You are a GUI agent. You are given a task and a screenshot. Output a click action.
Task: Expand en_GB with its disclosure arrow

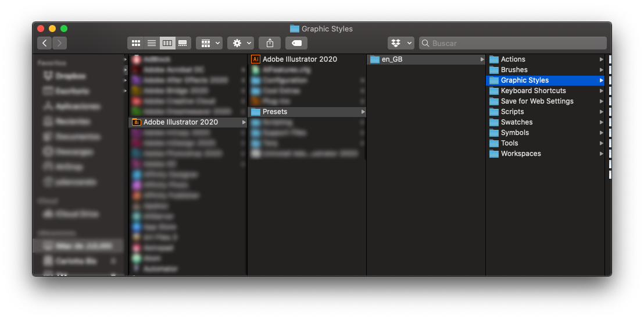(x=482, y=59)
